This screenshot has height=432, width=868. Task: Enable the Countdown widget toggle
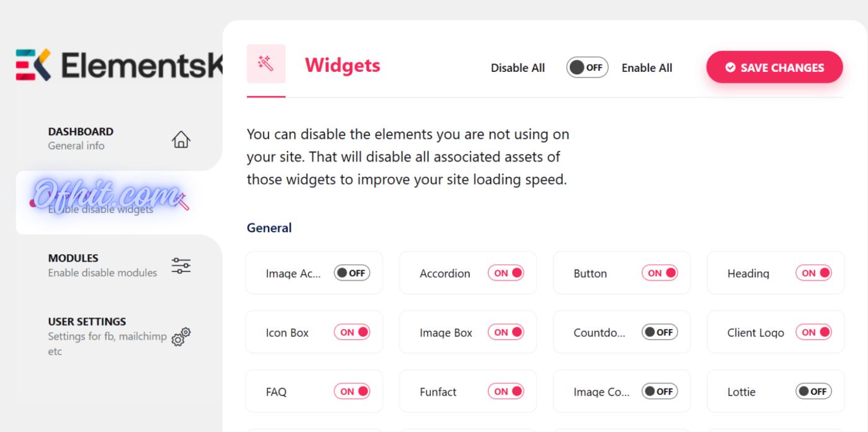(x=659, y=332)
